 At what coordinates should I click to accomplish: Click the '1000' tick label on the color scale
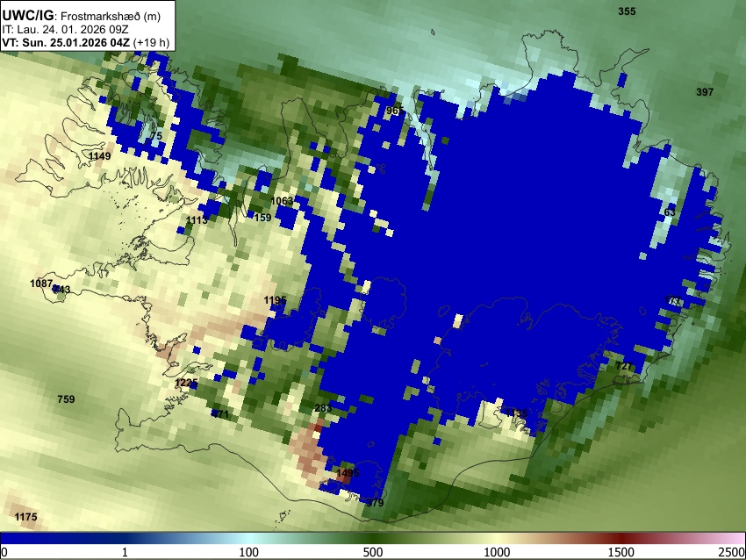[x=497, y=552]
